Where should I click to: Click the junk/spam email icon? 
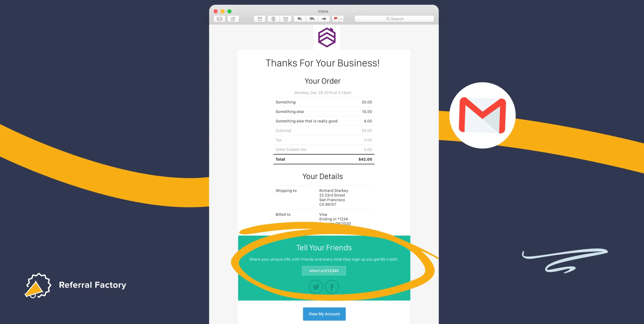click(286, 19)
